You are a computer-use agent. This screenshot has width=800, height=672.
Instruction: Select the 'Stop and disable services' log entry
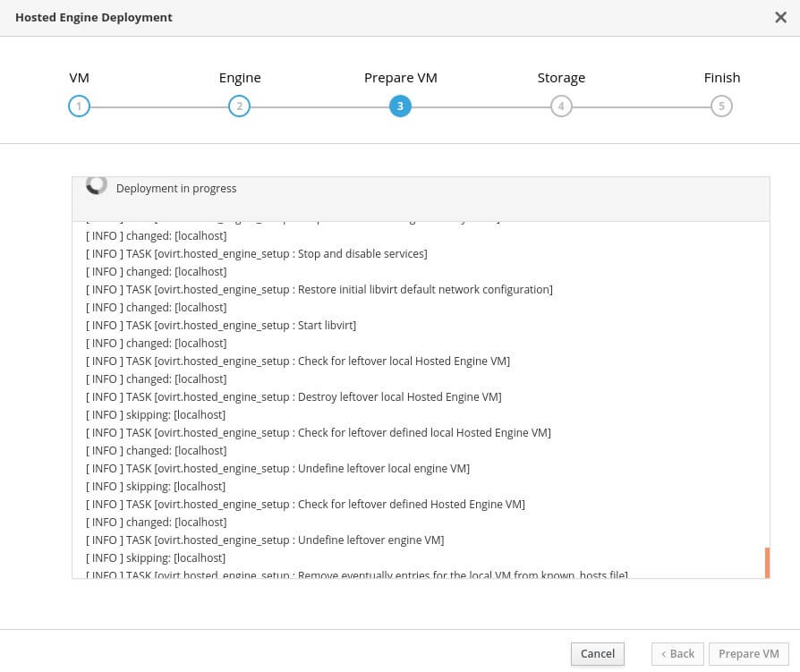click(x=257, y=254)
